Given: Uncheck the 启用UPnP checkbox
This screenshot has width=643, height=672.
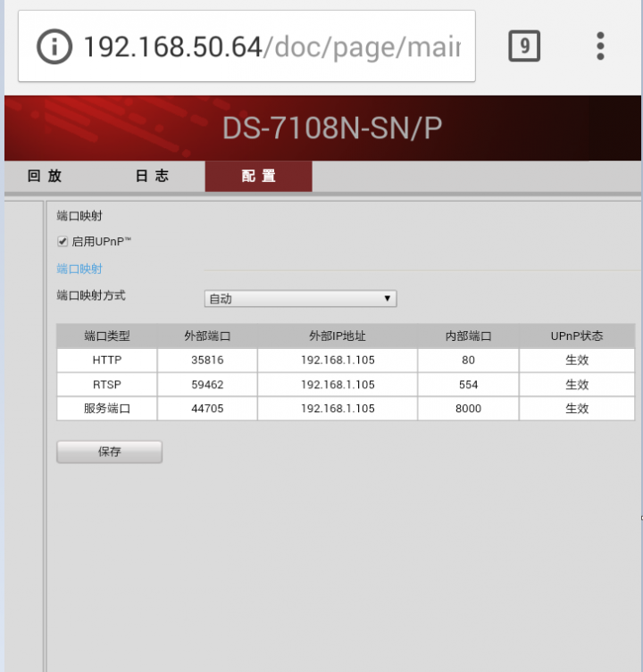Looking at the screenshot, I should [x=63, y=242].
